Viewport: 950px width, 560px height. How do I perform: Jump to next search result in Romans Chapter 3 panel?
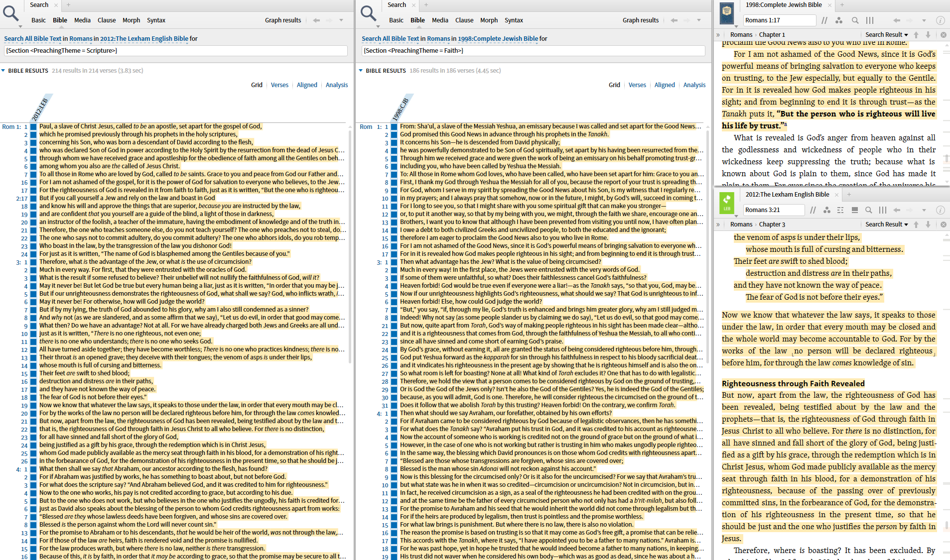928,224
